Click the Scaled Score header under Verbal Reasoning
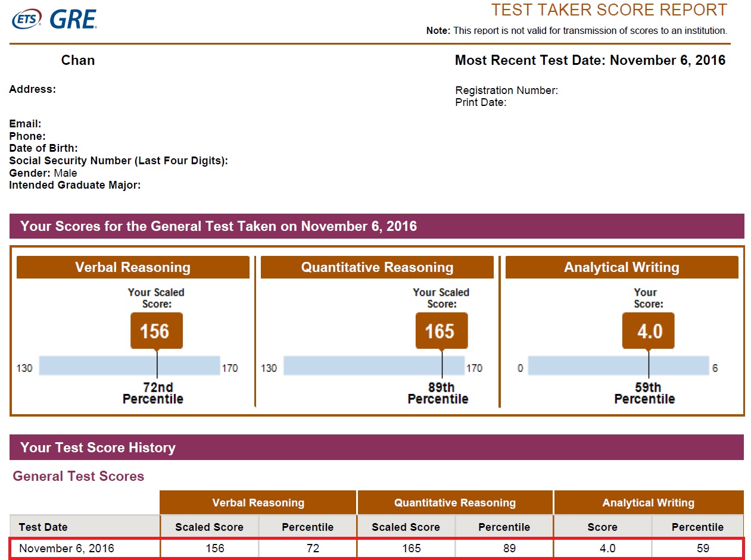 click(x=209, y=527)
